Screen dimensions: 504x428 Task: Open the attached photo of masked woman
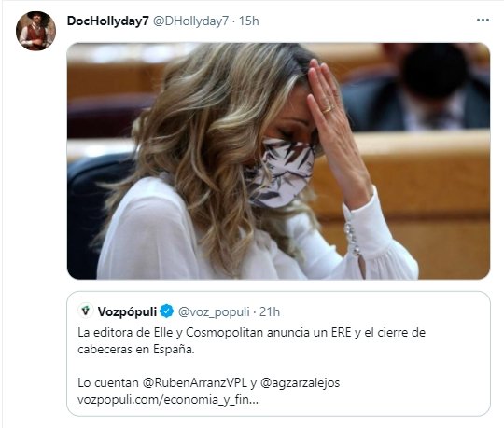tap(278, 161)
